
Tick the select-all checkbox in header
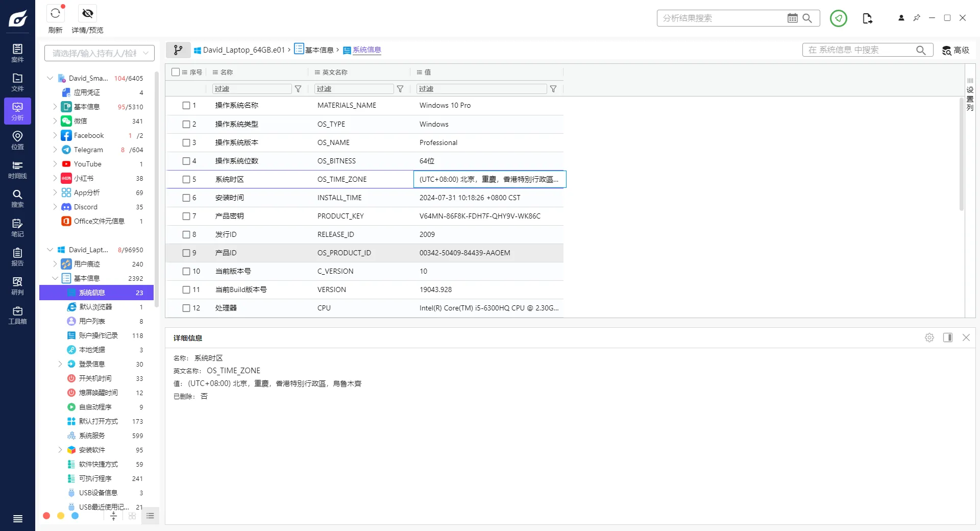(176, 72)
